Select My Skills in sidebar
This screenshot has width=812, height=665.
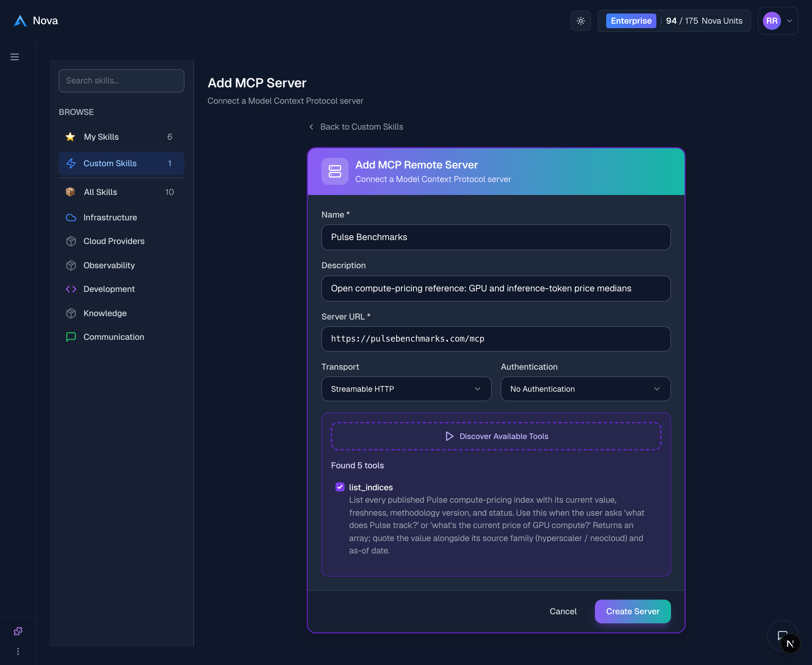[x=121, y=137]
